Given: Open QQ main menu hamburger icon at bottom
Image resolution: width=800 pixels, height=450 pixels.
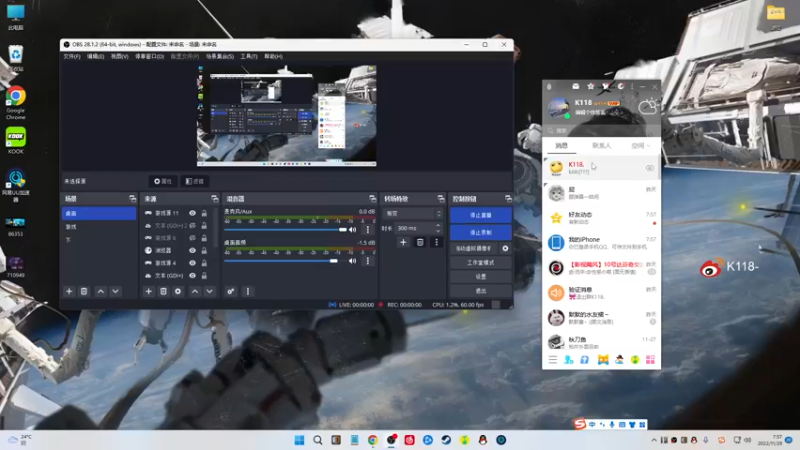Looking at the screenshot, I should pos(553,360).
